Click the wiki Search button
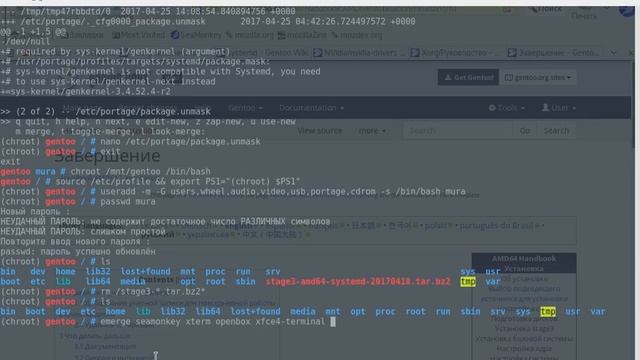The width and height of the screenshot is (640, 360). click(556, 131)
